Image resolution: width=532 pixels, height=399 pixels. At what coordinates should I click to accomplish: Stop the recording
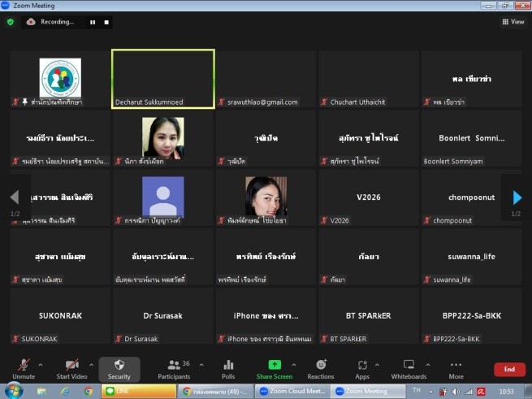[x=106, y=22]
